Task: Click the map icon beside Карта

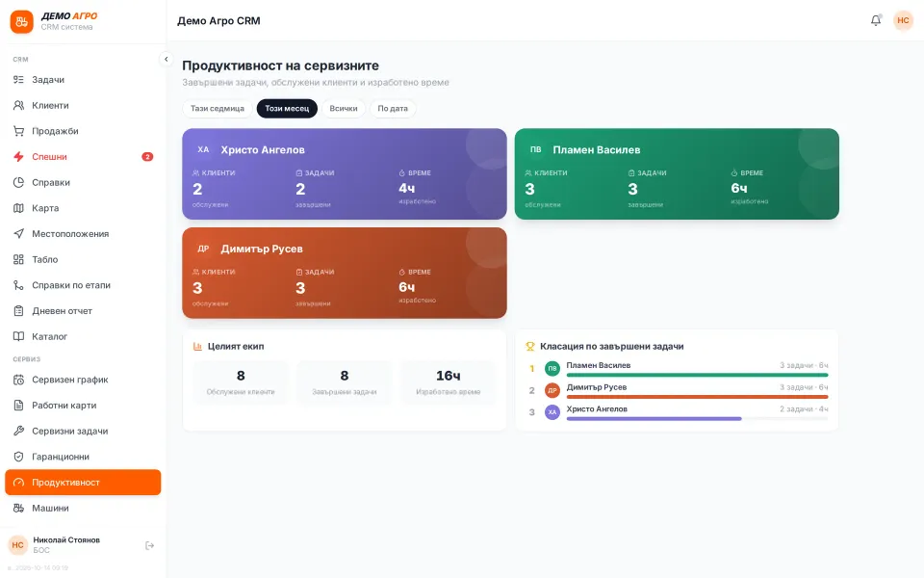Action: pyautogui.click(x=19, y=208)
